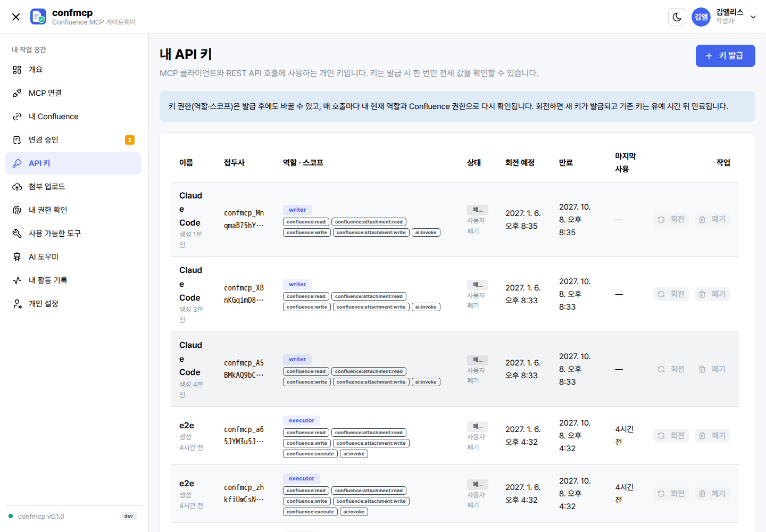Click the 첨부 업로드 cloud icon

(x=17, y=187)
